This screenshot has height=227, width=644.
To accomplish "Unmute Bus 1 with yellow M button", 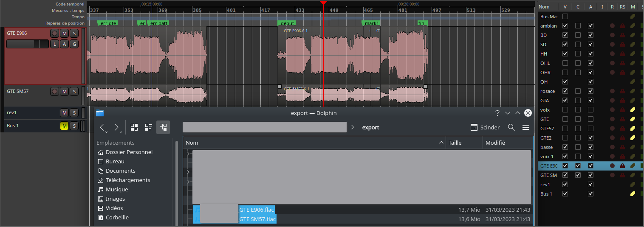I will 65,126.
